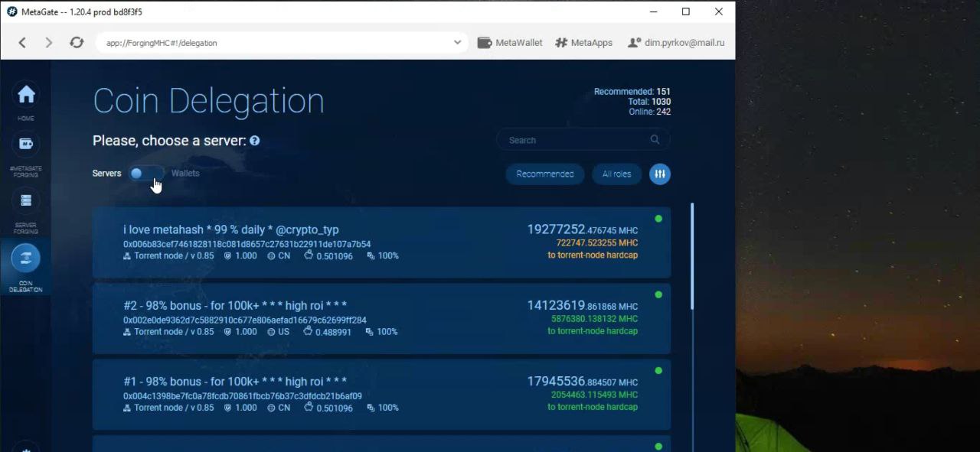Click the Recommended: 151 counter
The height and width of the screenshot is (452, 980).
(632, 92)
